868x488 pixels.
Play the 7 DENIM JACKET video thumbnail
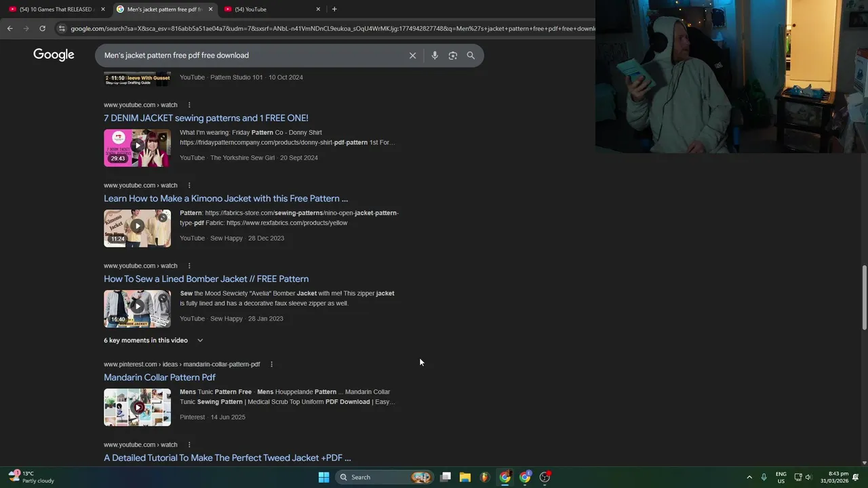click(x=137, y=148)
